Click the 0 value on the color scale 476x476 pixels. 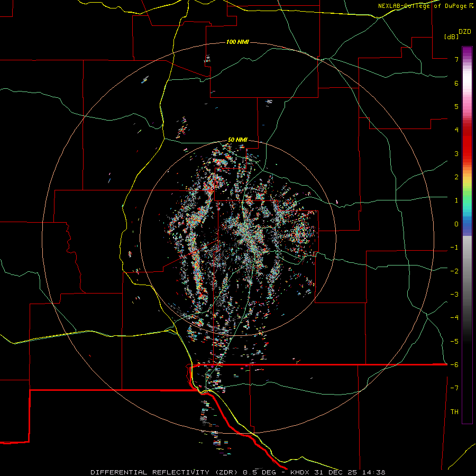[456, 224]
